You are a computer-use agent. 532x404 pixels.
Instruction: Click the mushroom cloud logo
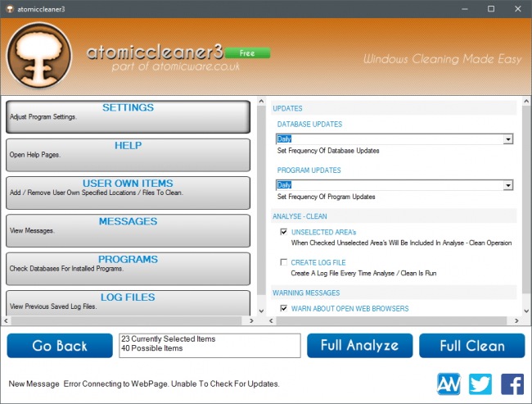coord(39,56)
